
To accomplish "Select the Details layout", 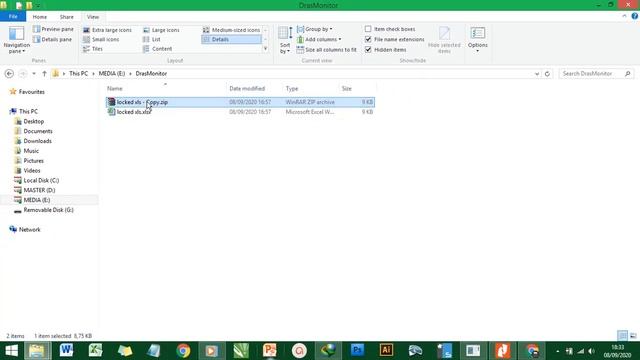I will [231, 40].
